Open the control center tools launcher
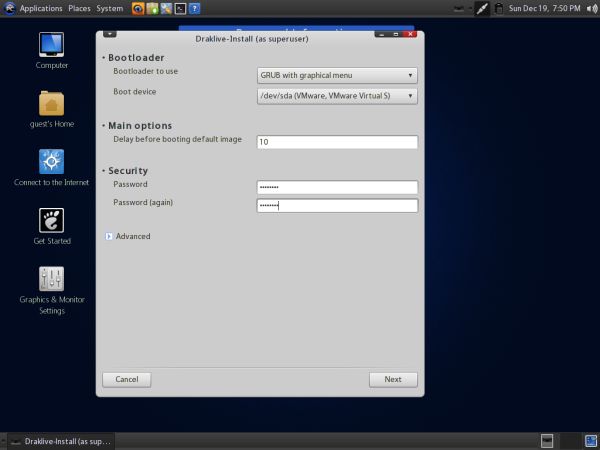 (166, 8)
